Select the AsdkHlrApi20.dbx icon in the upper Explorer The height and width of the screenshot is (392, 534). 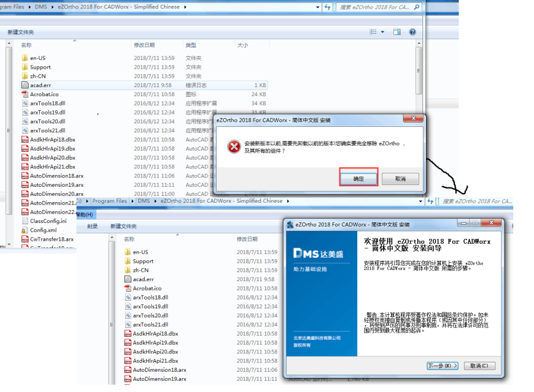click(25, 158)
